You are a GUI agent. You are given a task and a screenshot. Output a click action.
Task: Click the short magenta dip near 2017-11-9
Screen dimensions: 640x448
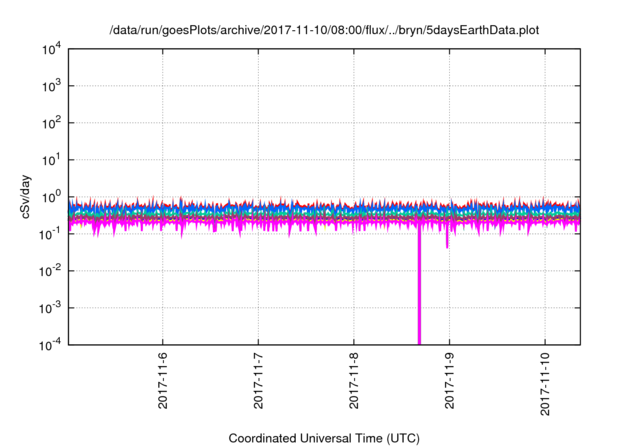tap(447, 240)
